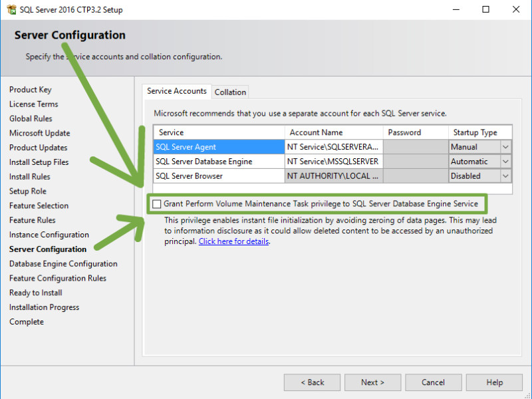Screen dimensions: 532x399
Task: Select the SQL Server Database Engine service cell
Action: (219, 162)
